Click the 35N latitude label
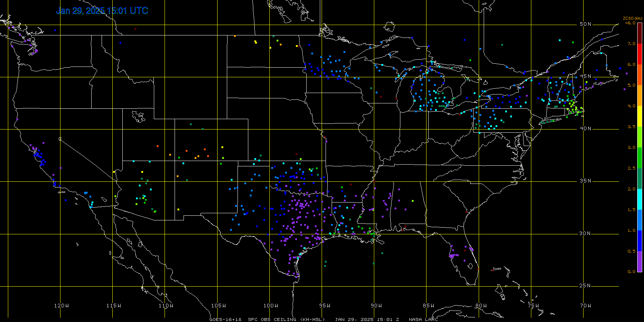This screenshot has height=322, width=644. (586, 181)
